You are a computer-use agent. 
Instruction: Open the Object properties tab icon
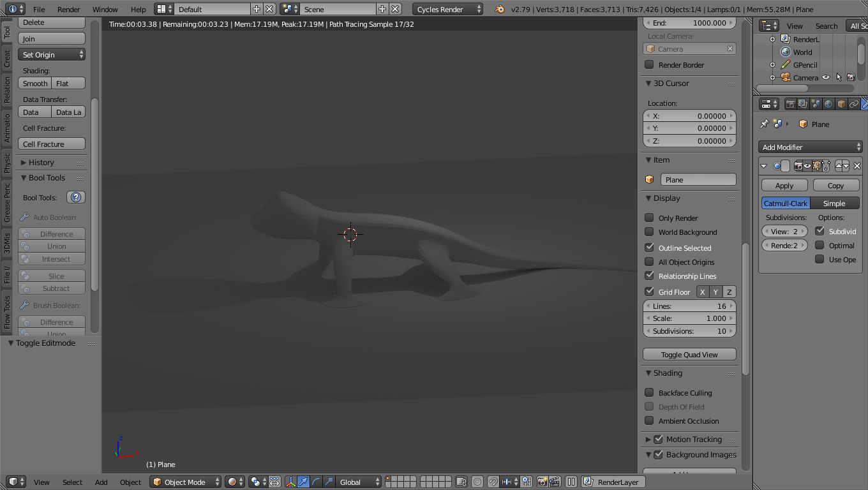tap(841, 104)
